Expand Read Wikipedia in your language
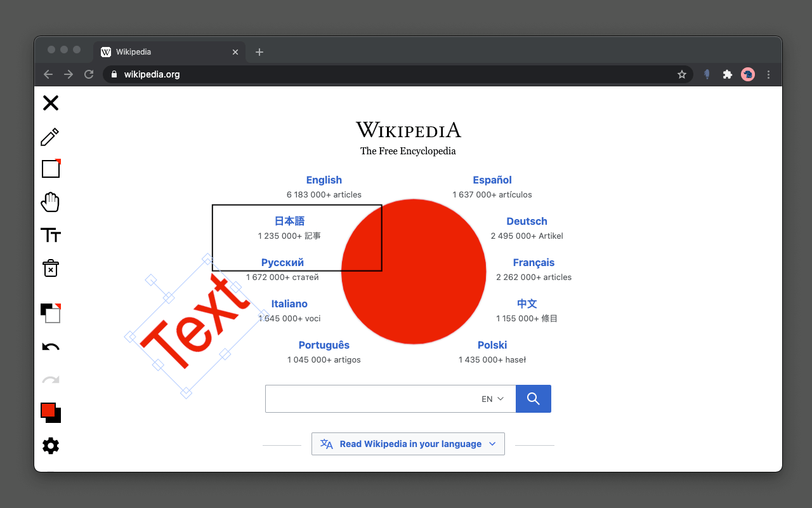This screenshot has height=508, width=812. [x=408, y=444]
